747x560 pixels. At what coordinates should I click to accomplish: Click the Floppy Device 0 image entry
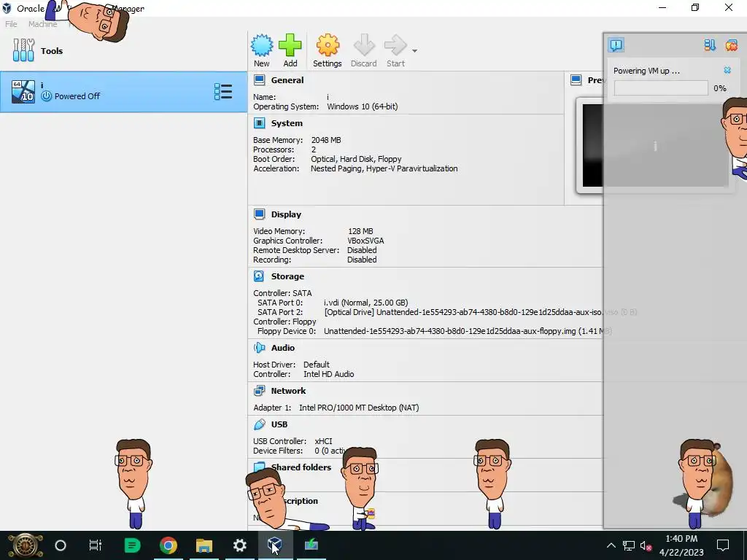tap(468, 331)
